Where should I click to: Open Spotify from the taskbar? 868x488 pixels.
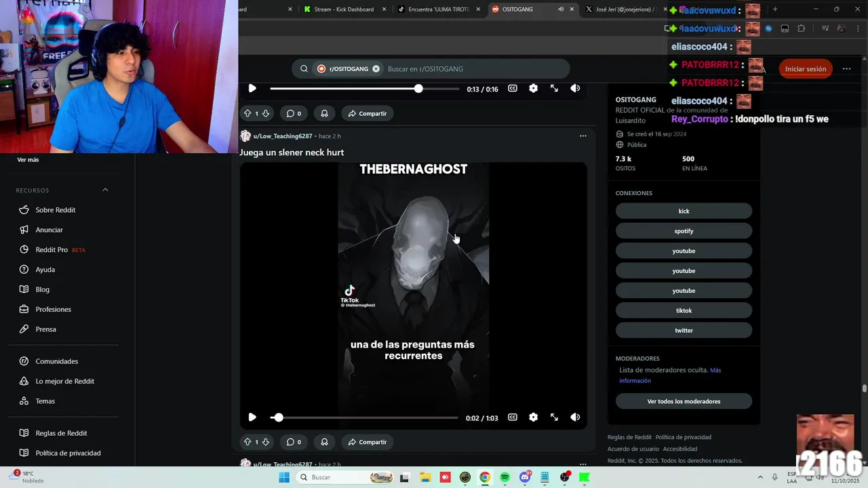(x=505, y=477)
